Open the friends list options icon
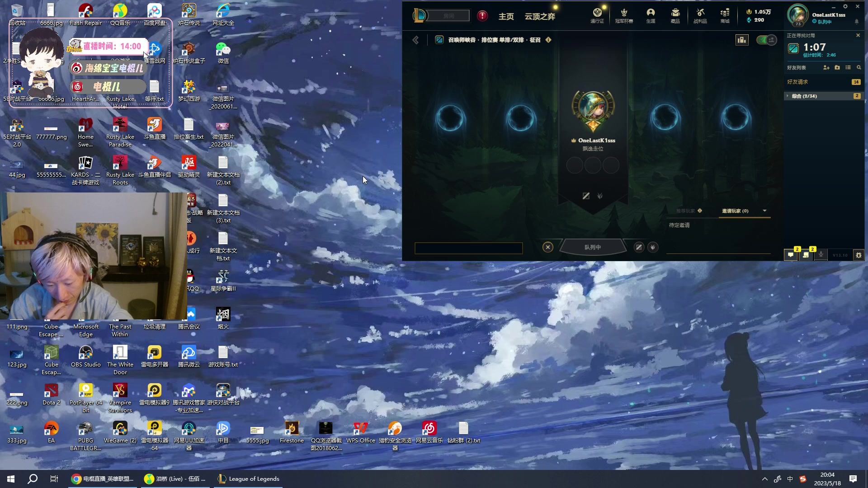 tap(848, 67)
